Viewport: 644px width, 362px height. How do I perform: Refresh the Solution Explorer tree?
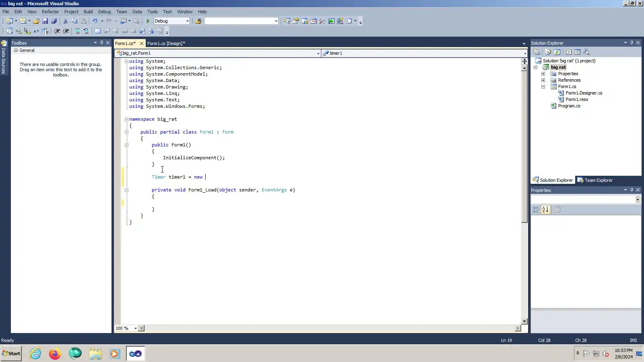click(x=557, y=52)
